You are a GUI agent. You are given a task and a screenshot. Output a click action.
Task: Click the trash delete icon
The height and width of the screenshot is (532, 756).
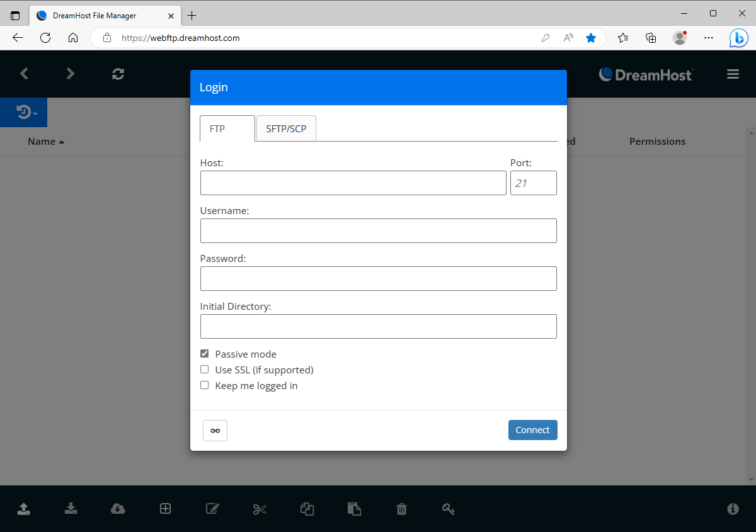402,509
